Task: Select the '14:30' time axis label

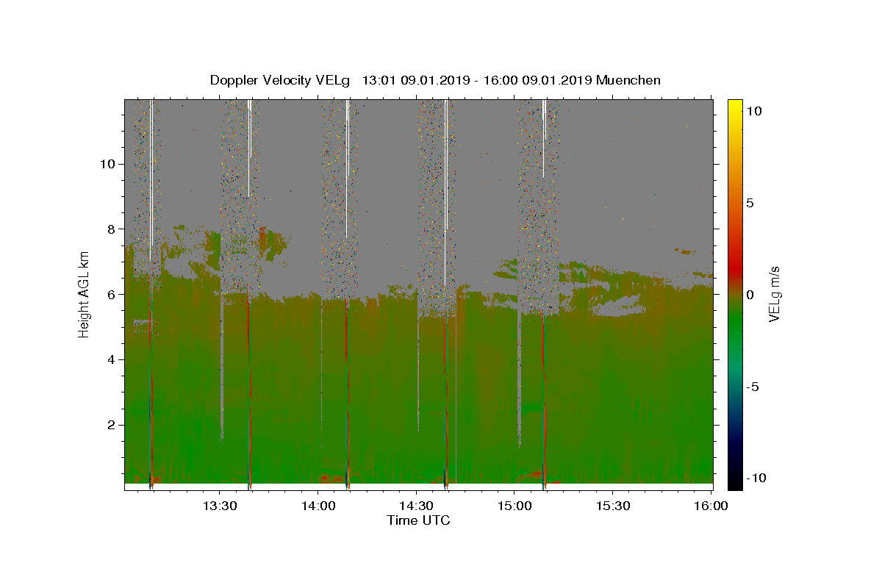Action: point(417,506)
